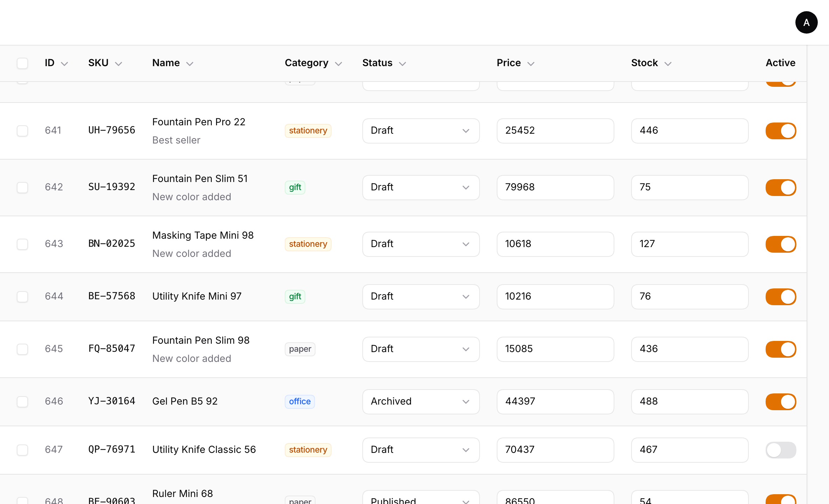Click the Price column sort chevron
The width and height of the screenshot is (829, 504).
(x=531, y=64)
